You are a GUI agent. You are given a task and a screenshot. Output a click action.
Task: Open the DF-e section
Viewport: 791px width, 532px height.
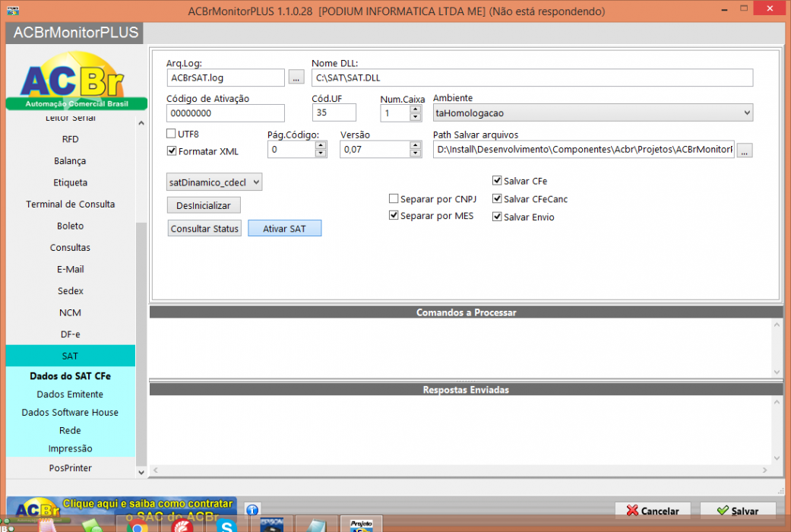(x=70, y=334)
